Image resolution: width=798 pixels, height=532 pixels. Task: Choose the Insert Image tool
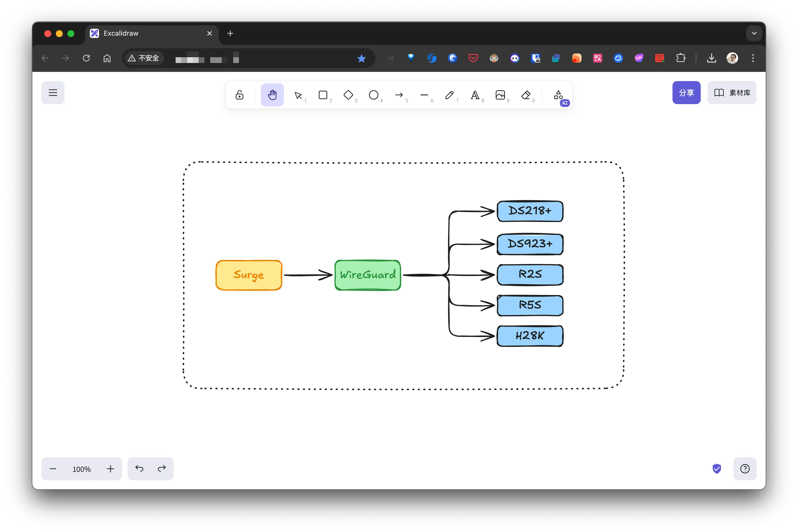click(500, 95)
